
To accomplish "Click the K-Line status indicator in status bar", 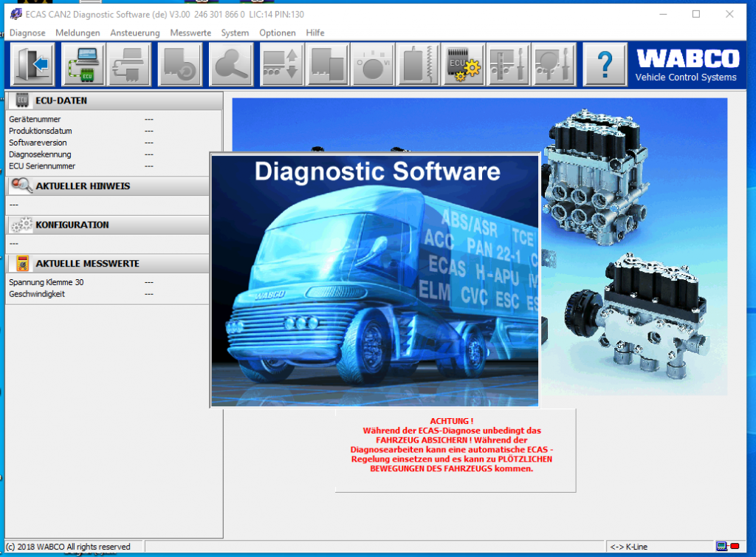I will click(x=628, y=547).
